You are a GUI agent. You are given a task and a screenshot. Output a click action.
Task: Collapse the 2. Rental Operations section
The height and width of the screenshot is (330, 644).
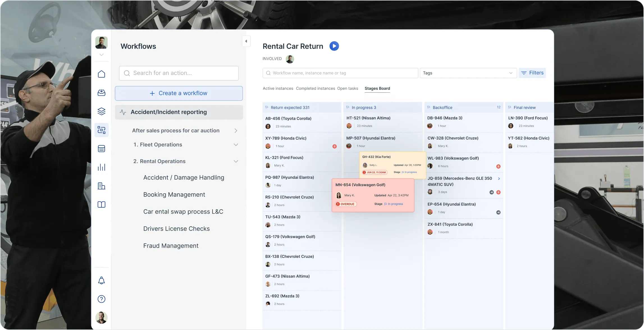pyautogui.click(x=236, y=161)
